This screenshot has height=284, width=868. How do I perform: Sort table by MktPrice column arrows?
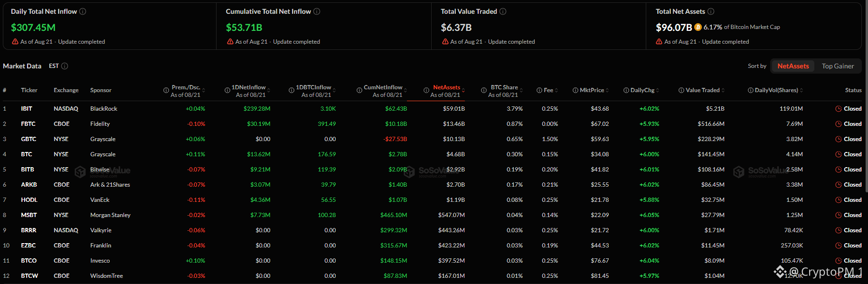[x=607, y=90]
